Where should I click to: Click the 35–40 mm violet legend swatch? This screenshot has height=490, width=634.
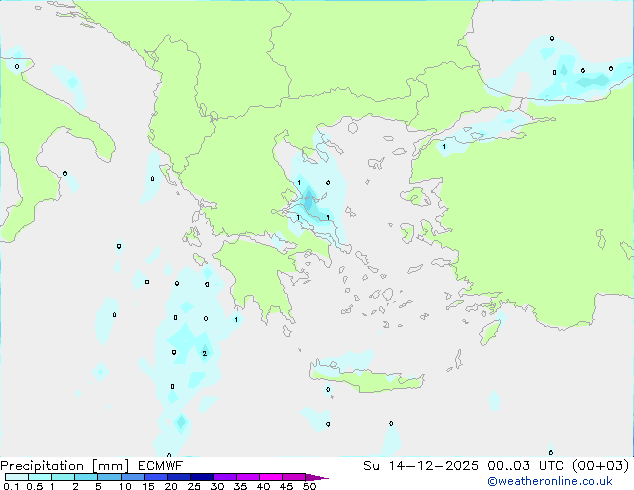pyautogui.click(x=247, y=477)
